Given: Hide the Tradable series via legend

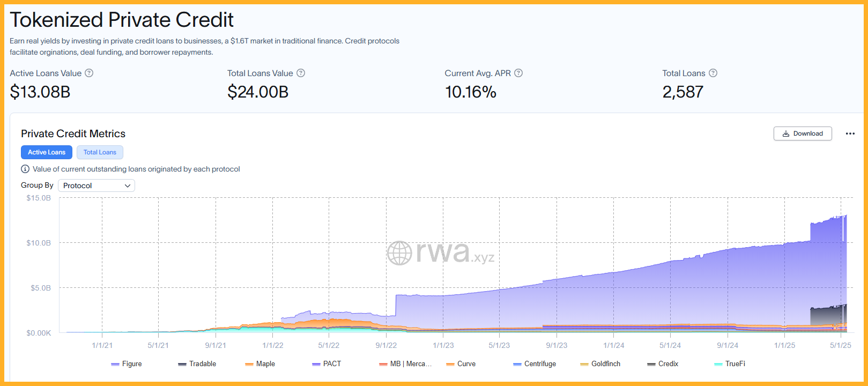Looking at the screenshot, I should (x=197, y=363).
